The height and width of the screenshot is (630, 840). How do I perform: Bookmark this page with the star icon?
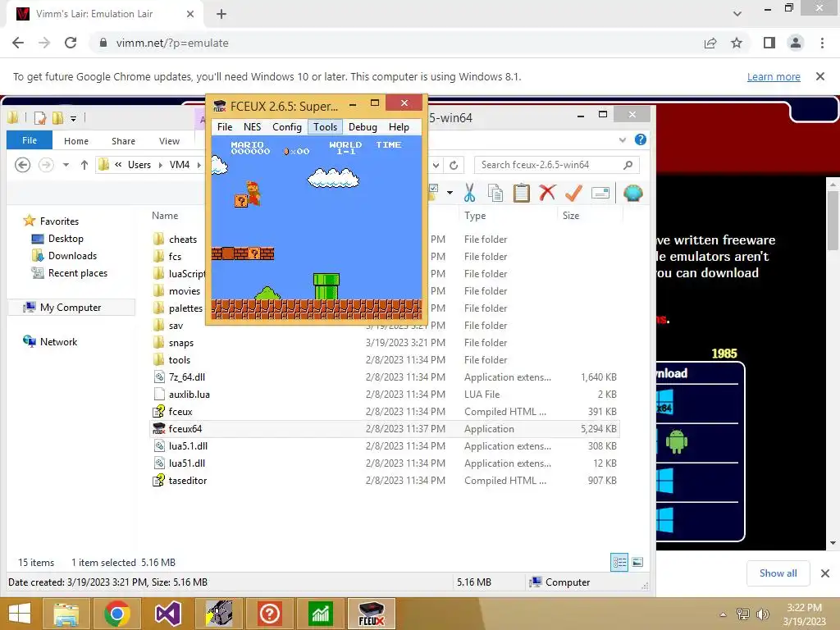[737, 43]
